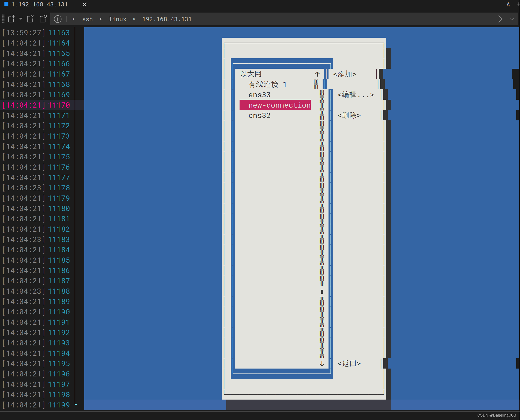Select the 192.168.43.131 breadcrumb

167,19
